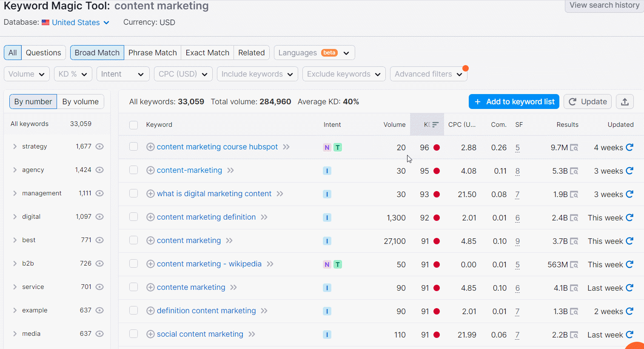
Task: Click the United States flag icon
Action: point(46,23)
